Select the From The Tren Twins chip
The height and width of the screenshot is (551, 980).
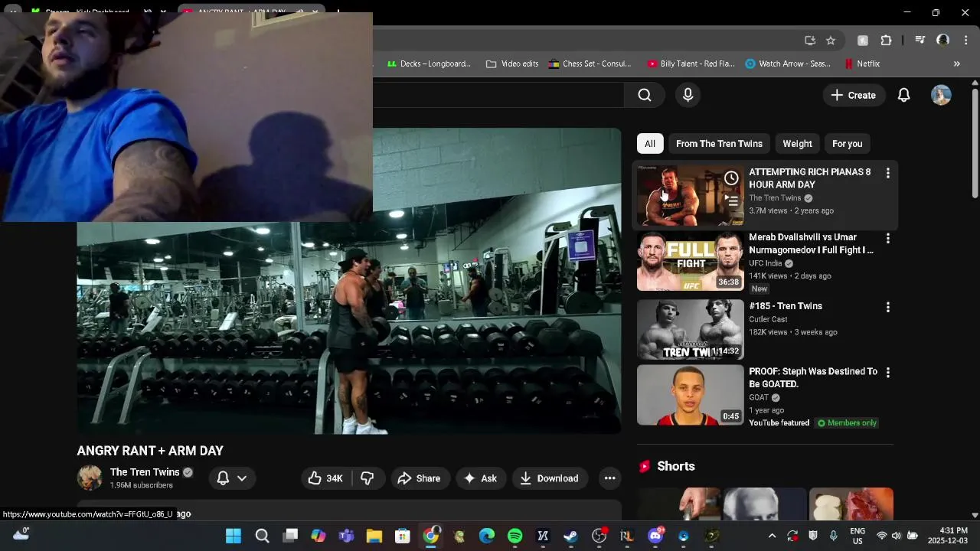(719, 144)
